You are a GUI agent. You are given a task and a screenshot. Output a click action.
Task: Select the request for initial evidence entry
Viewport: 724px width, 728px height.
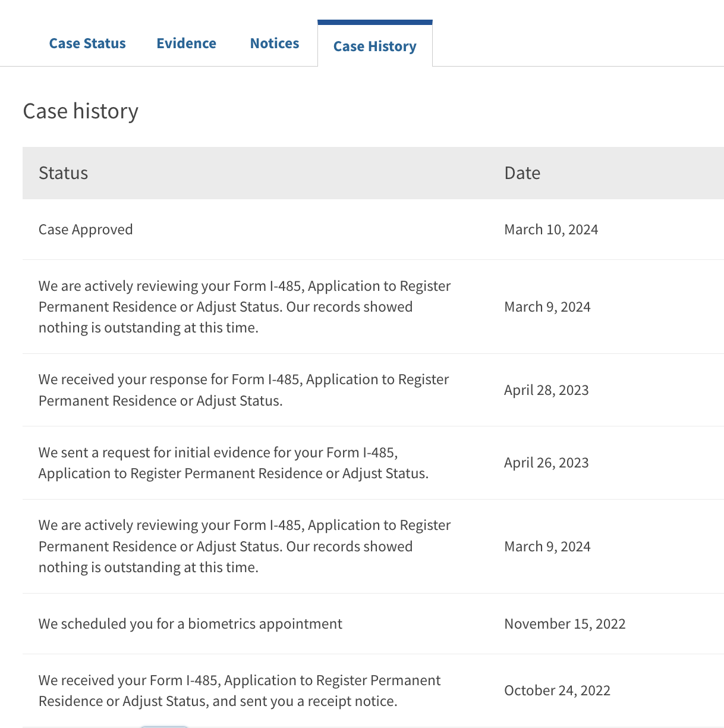coord(234,463)
